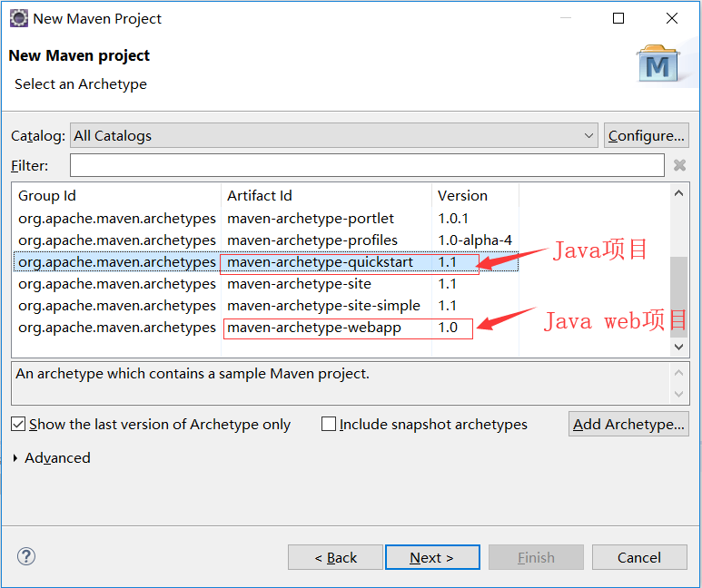Image resolution: width=702 pixels, height=588 pixels.
Task: Sort by Artifact Id column header
Action: click(x=326, y=196)
